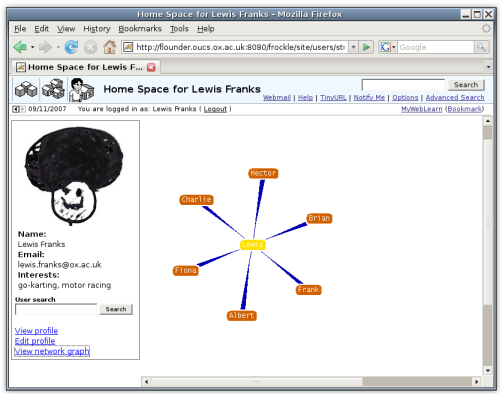Click the profile avatar picture
The height and width of the screenshot is (394, 502).
coord(74,175)
